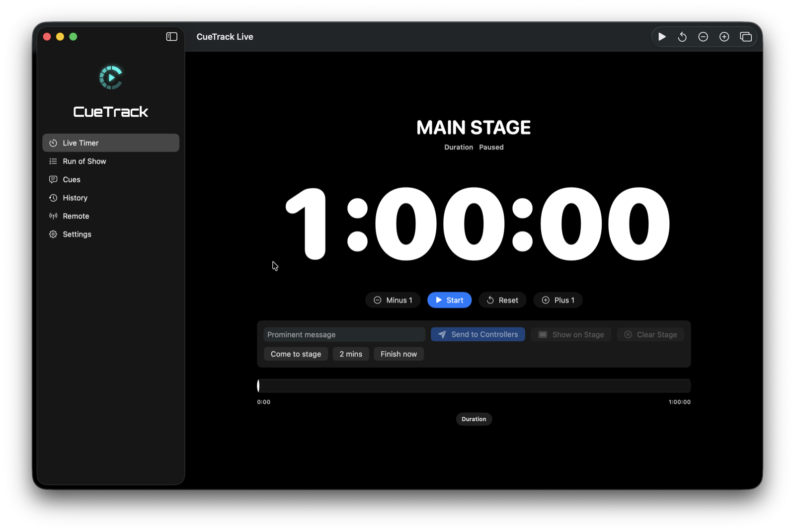Select the Come to stage preset
Screen dimensions: 795x532
tap(296, 354)
